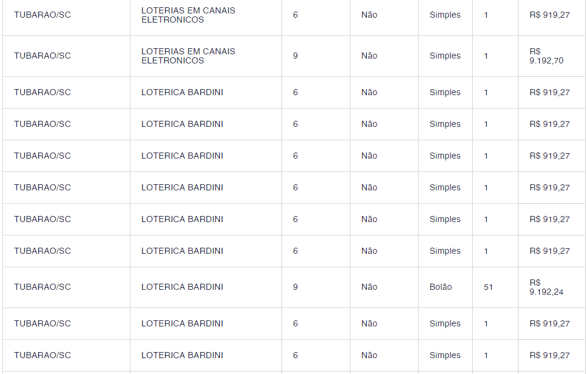
Task: Select the number 9 in the Bolão row
Action: pyautogui.click(x=296, y=287)
